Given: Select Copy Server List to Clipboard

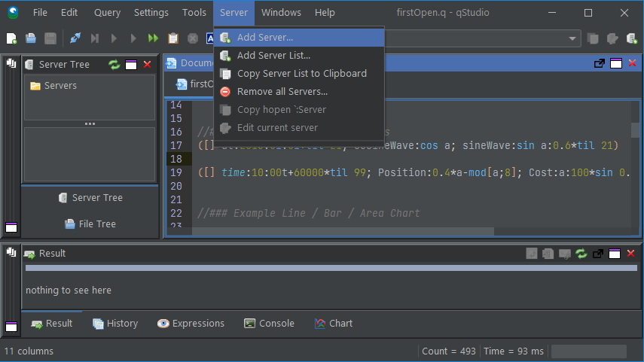Looking at the screenshot, I should pyautogui.click(x=299, y=74).
